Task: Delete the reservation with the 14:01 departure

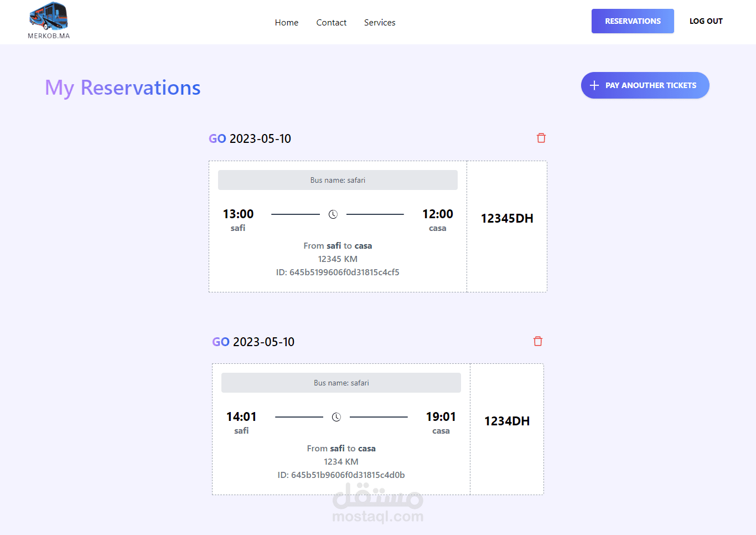Action: click(x=538, y=341)
